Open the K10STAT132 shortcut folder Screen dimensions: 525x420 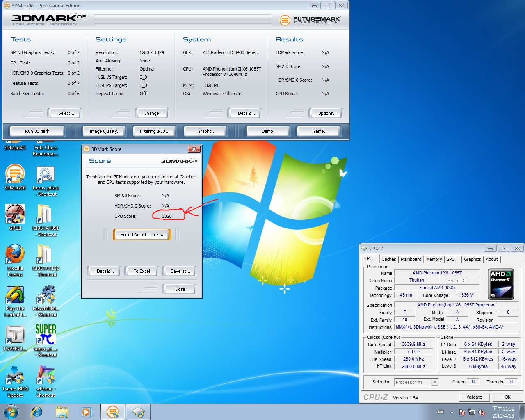(x=46, y=260)
